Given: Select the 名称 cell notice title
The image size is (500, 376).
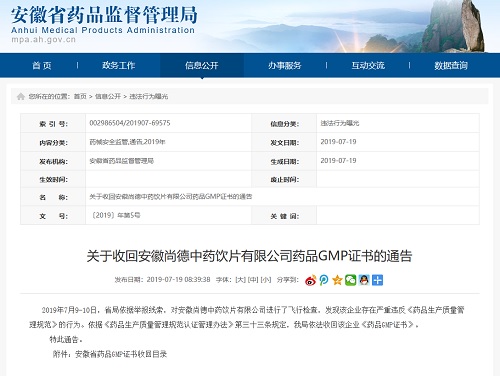Looking at the screenshot, I should [x=171, y=197].
